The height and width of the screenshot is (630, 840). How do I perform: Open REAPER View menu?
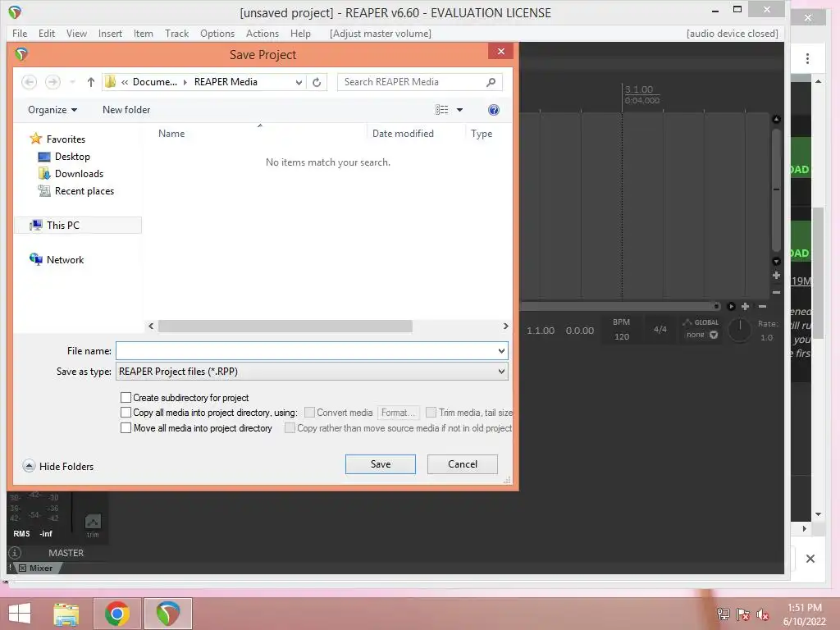click(x=76, y=33)
